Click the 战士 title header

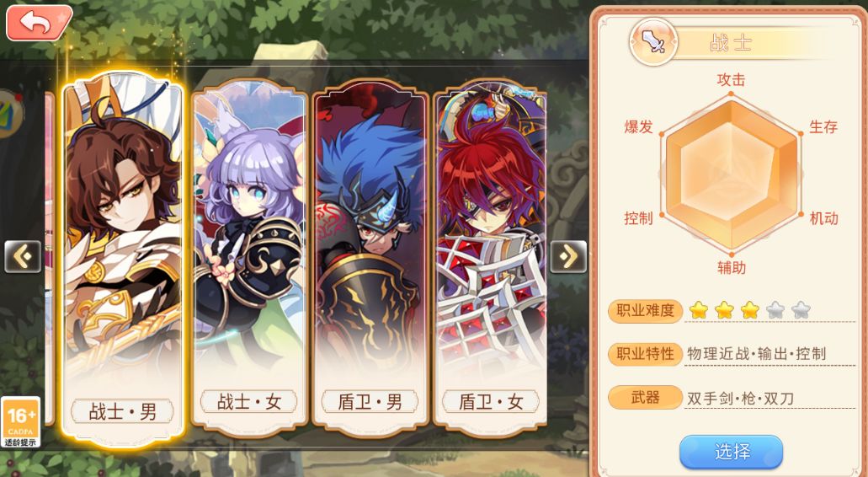(x=731, y=43)
